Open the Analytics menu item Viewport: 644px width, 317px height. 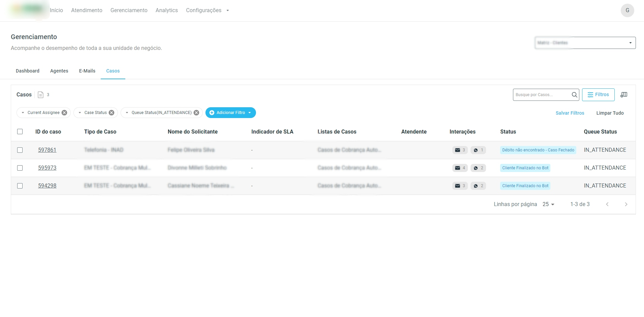tap(166, 10)
